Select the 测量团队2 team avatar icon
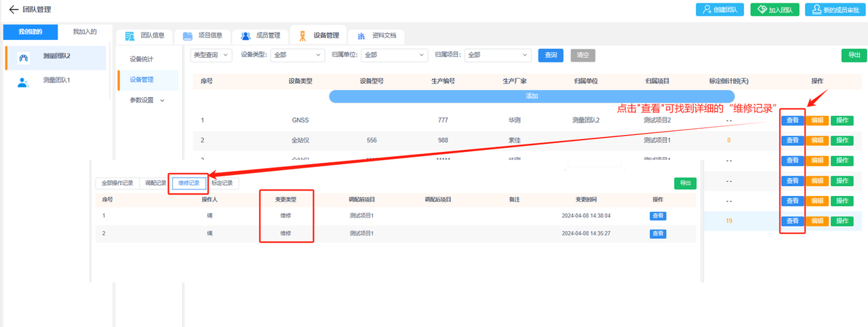The height and width of the screenshot is (327, 868). tap(24, 58)
